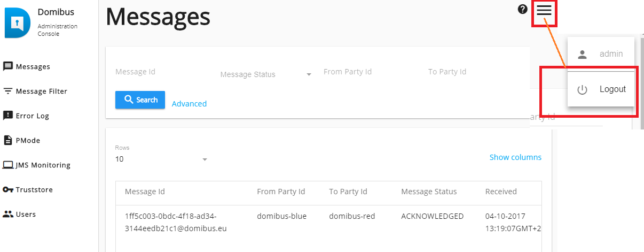Select the admin user menu entry
644x252 pixels.
(x=601, y=54)
